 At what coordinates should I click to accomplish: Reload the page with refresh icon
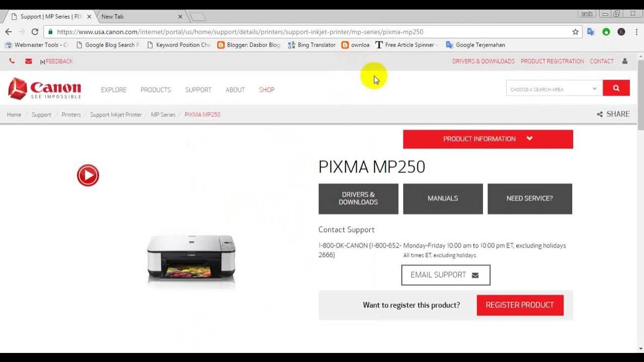[x=35, y=32]
